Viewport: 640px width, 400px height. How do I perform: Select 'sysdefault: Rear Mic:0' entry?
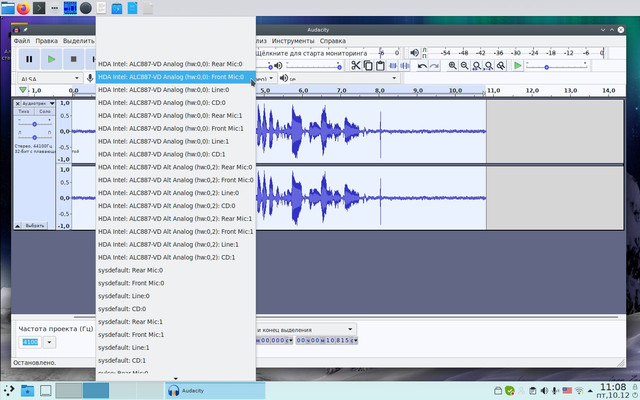pyautogui.click(x=176, y=270)
